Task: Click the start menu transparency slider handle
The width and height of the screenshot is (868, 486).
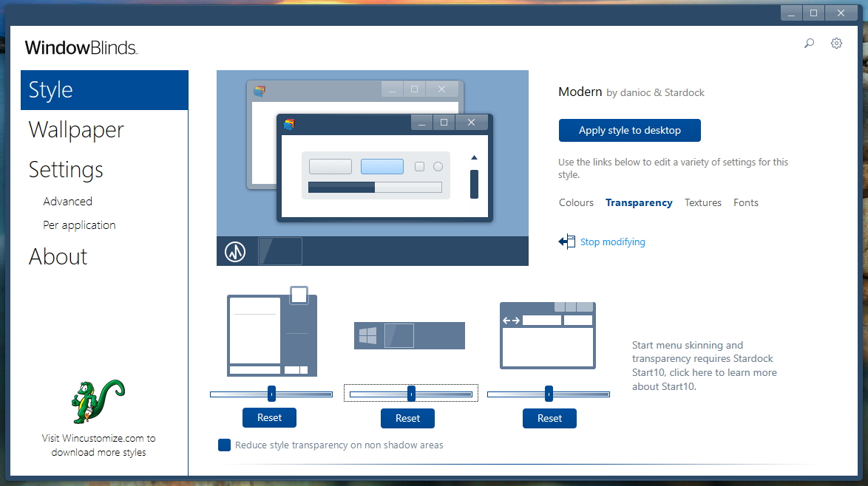Action: point(272,394)
